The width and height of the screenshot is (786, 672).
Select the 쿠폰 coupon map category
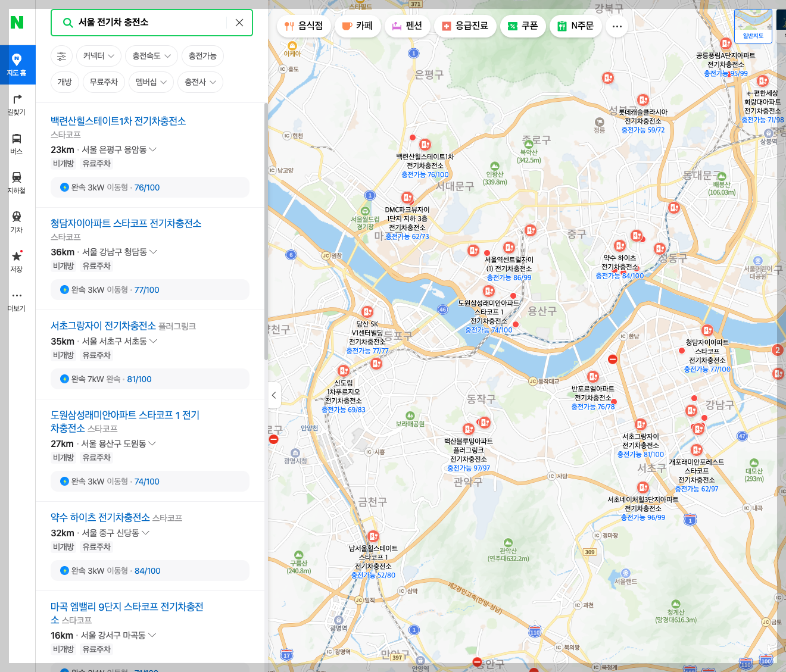(523, 26)
